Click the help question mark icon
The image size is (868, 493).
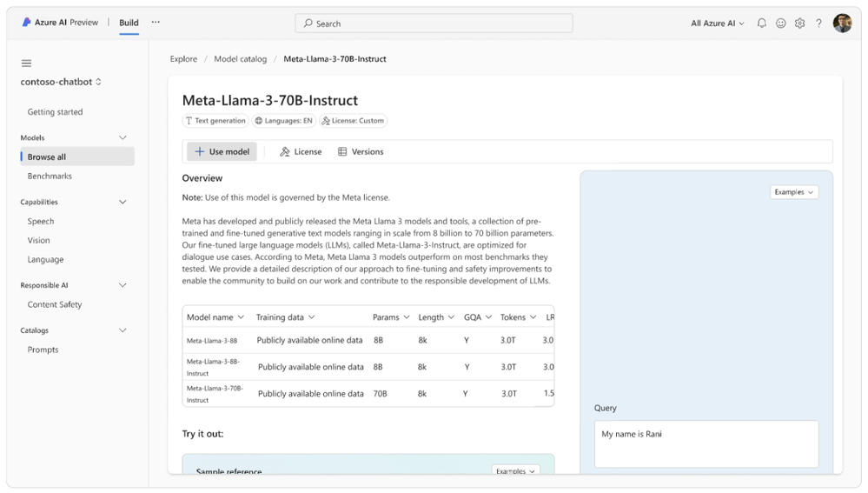click(x=818, y=23)
